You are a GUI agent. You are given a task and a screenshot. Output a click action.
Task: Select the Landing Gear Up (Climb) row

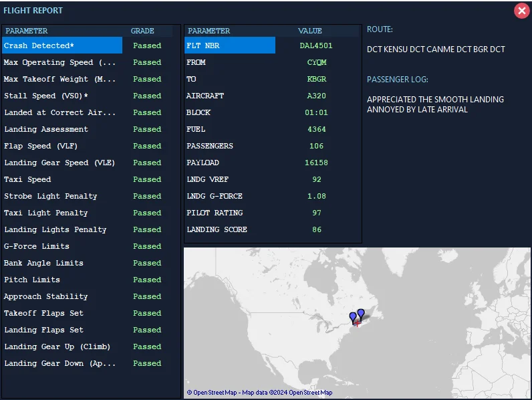(x=87, y=346)
